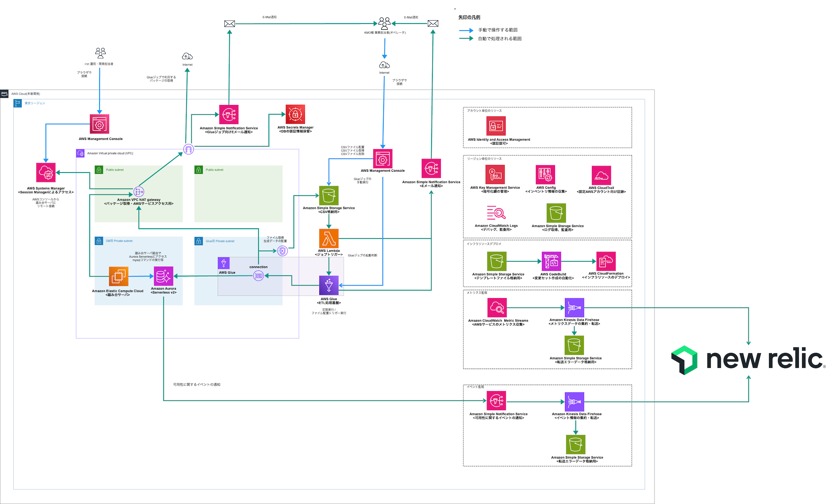This screenshot has width=826, height=504.
Task: Click the Amazon CloudWatch Logs icon
Action: 496,213
